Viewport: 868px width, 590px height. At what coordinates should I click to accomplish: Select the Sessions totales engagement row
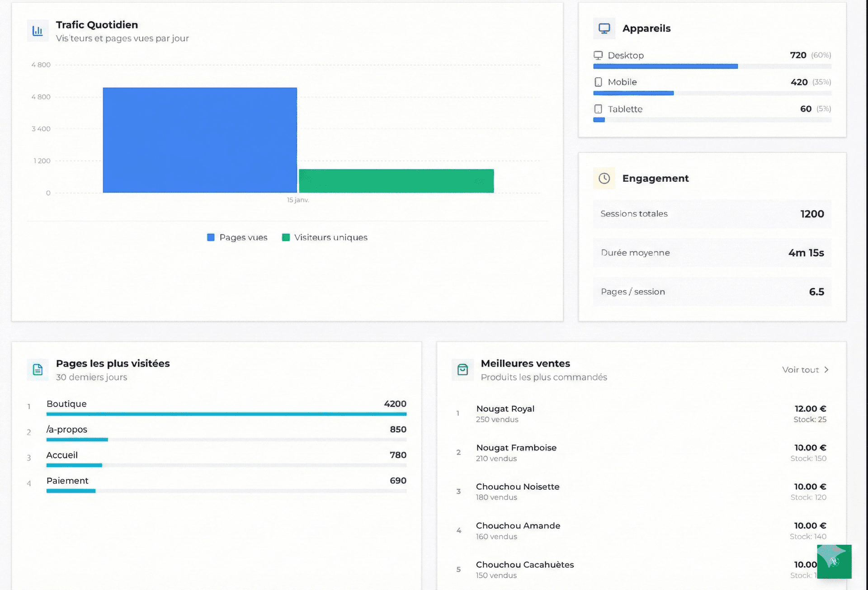pos(712,214)
